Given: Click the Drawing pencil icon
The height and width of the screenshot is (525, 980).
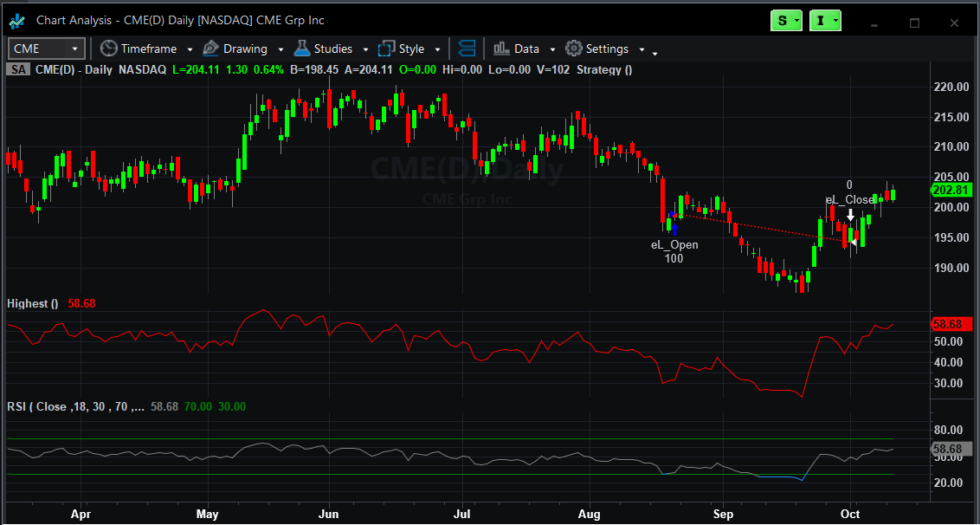Looking at the screenshot, I should point(210,49).
